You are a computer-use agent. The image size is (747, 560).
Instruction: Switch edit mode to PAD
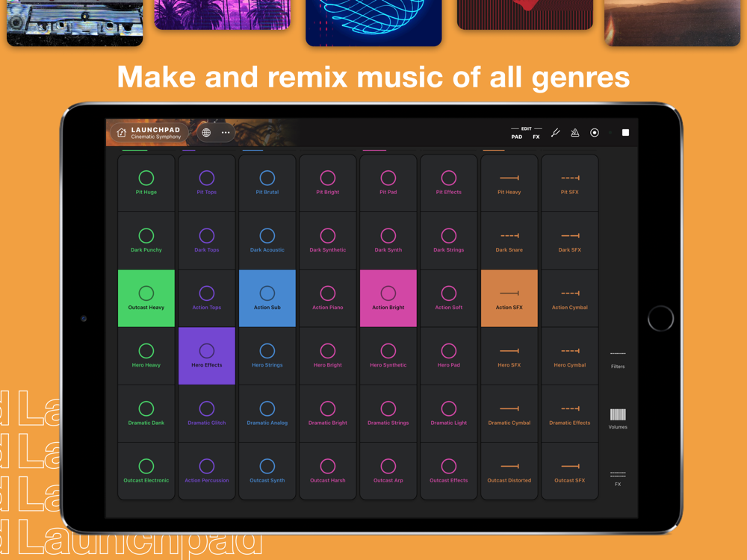point(516,137)
